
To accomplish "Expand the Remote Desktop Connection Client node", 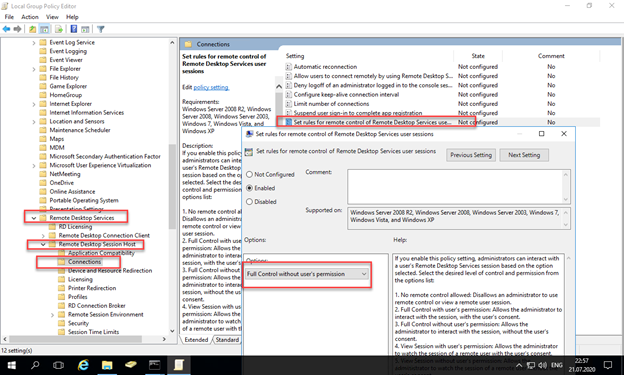I will (43, 236).
